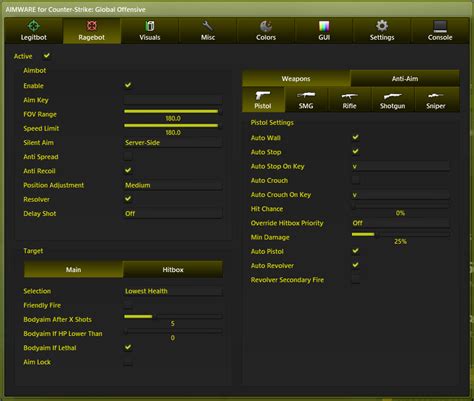Click the Auto Crouch On Key field

tap(401, 195)
